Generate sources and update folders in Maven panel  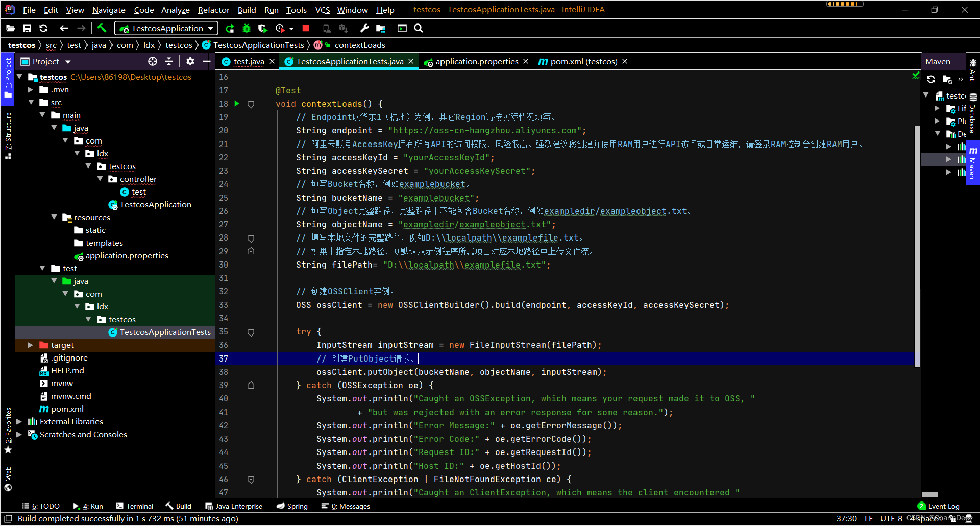[x=947, y=79]
